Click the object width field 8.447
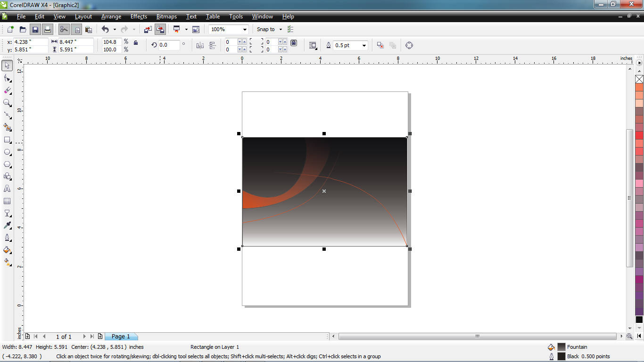644x362 pixels. [76, 42]
